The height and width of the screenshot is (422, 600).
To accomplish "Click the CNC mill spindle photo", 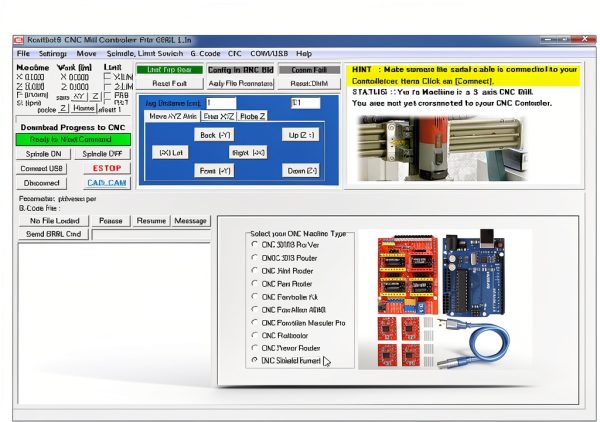I will (442, 148).
